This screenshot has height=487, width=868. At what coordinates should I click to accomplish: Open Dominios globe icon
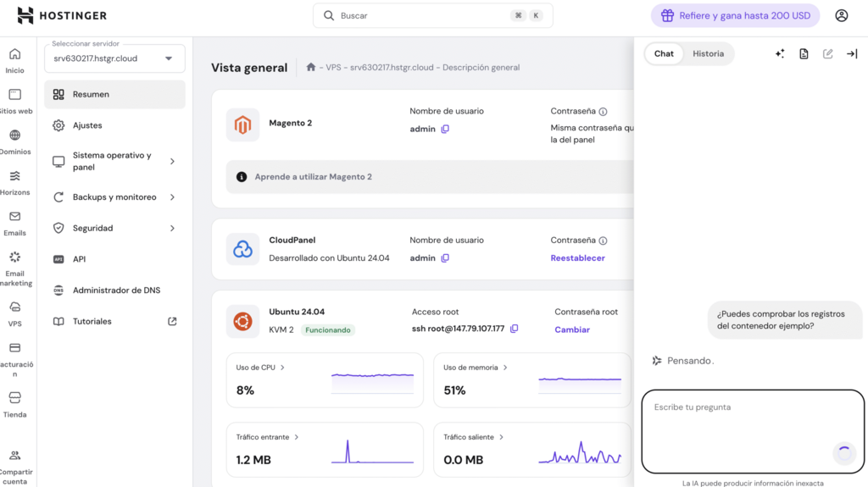coord(15,135)
